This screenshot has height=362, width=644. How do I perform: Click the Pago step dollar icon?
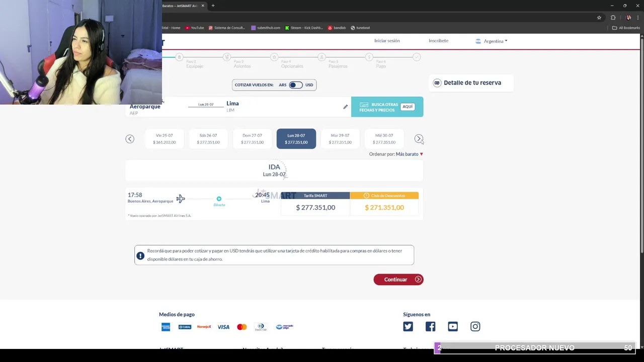[369, 57]
